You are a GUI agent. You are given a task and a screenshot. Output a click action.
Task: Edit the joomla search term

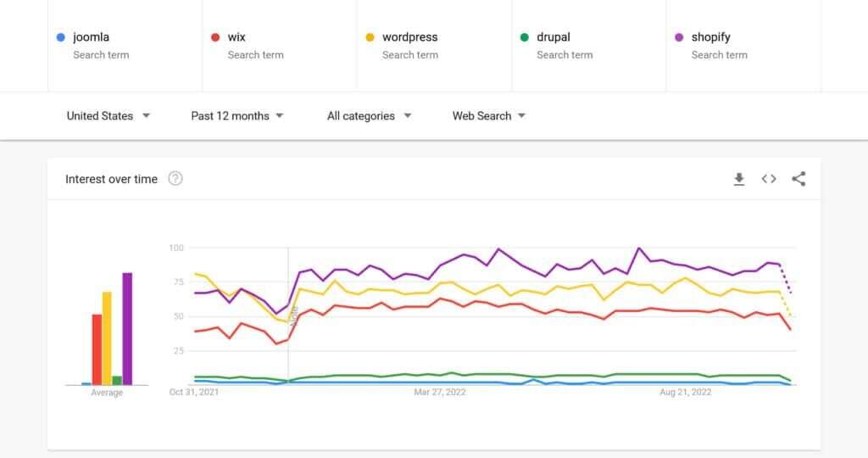(92, 37)
